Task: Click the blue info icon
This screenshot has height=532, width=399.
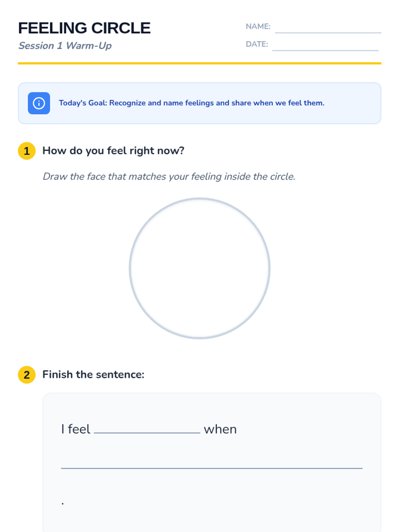Action: pyautogui.click(x=39, y=103)
